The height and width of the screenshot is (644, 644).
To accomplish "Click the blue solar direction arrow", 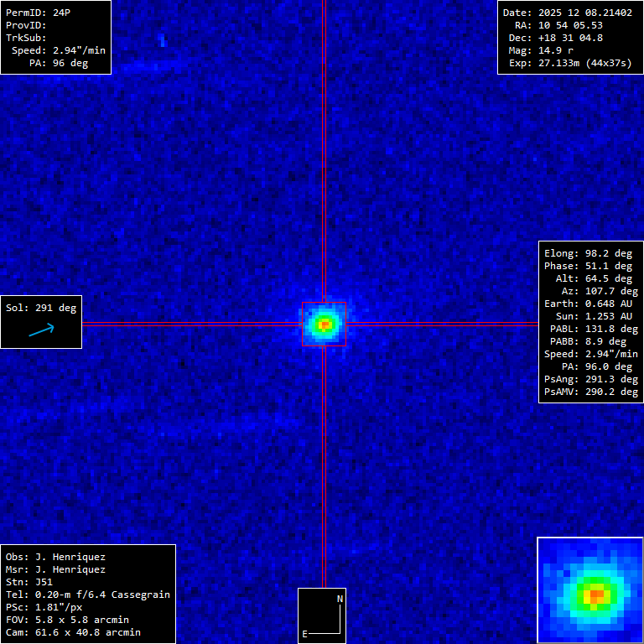I will (x=41, y=330).
